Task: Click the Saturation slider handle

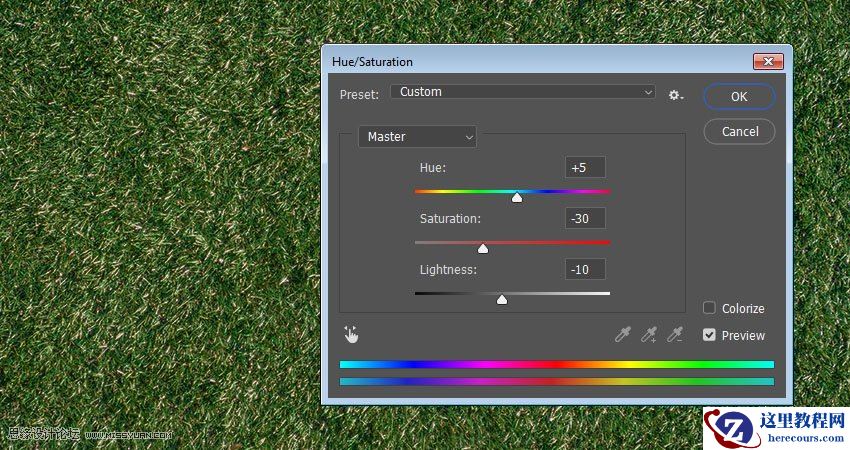Action: (483, 249)
